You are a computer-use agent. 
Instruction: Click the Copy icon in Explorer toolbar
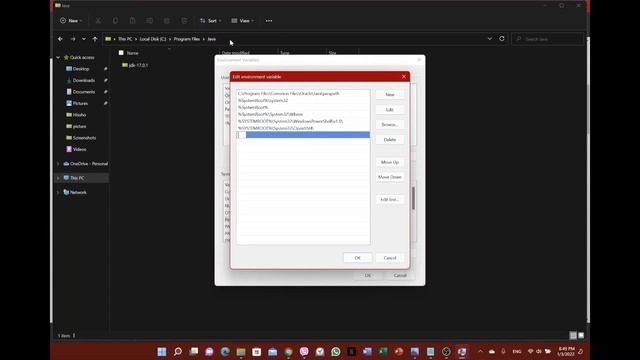[116, 21]
